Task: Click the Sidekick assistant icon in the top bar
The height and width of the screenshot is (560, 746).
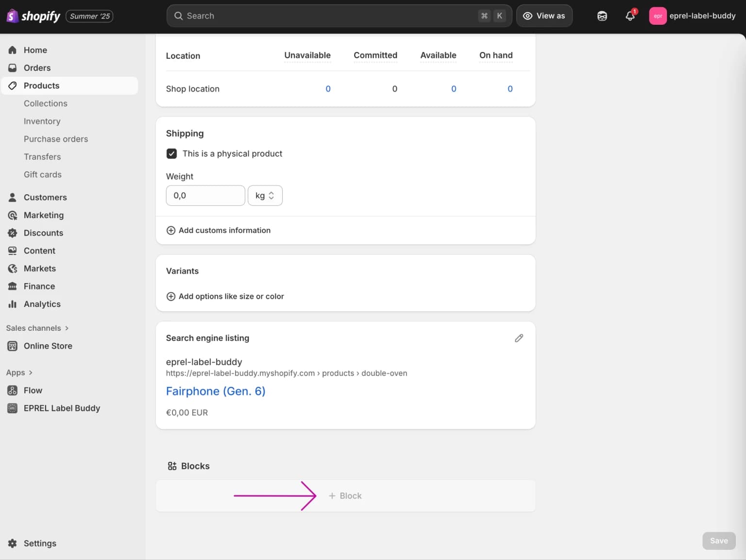Action: [602, 16]
